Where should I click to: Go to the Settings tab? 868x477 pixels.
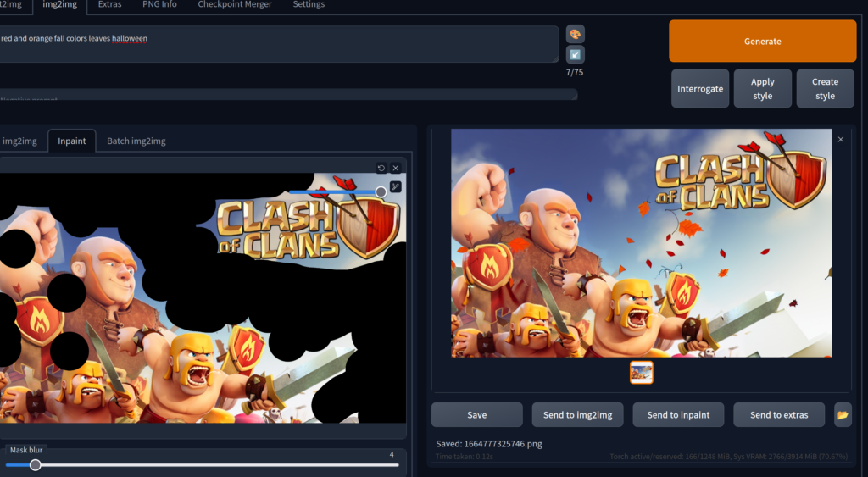[x=309, y=4]
